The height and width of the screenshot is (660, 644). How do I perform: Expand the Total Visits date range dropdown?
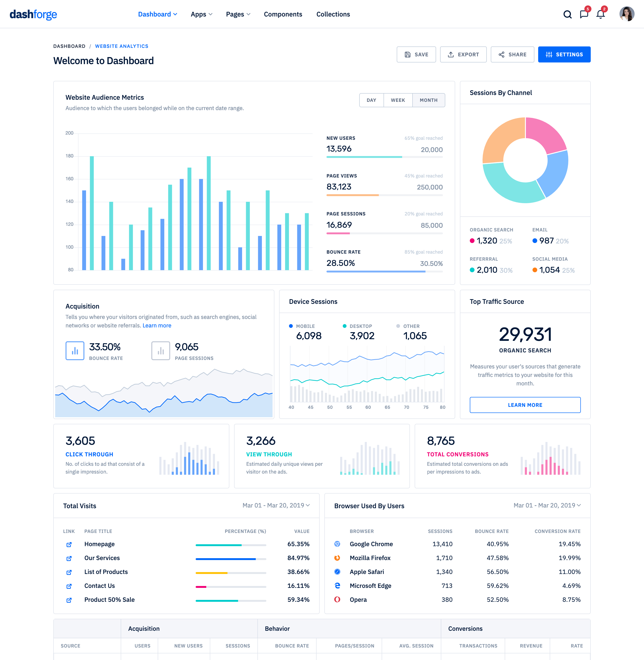tap(276, 505)
